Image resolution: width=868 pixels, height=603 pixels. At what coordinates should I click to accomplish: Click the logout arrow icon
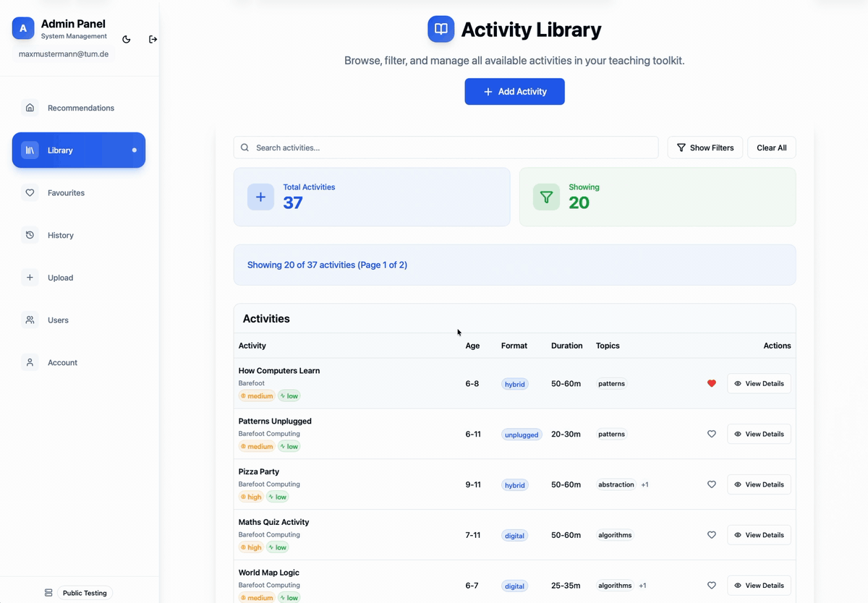[153, 39]
